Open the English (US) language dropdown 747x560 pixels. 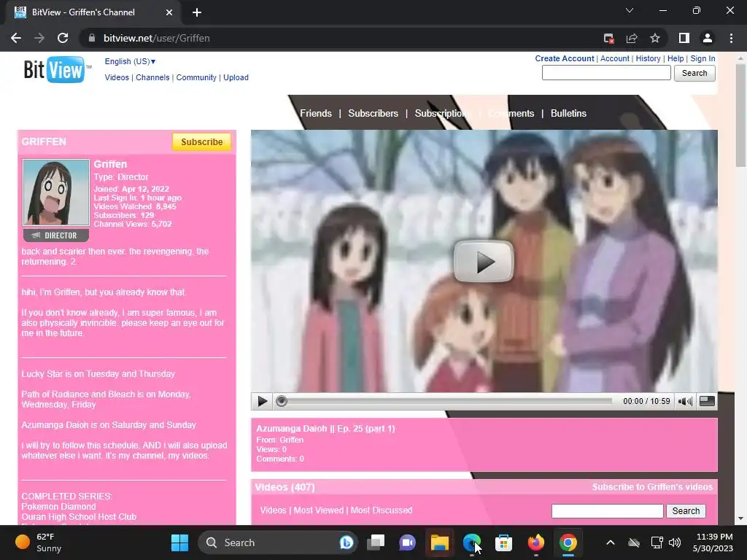point(130,61)
